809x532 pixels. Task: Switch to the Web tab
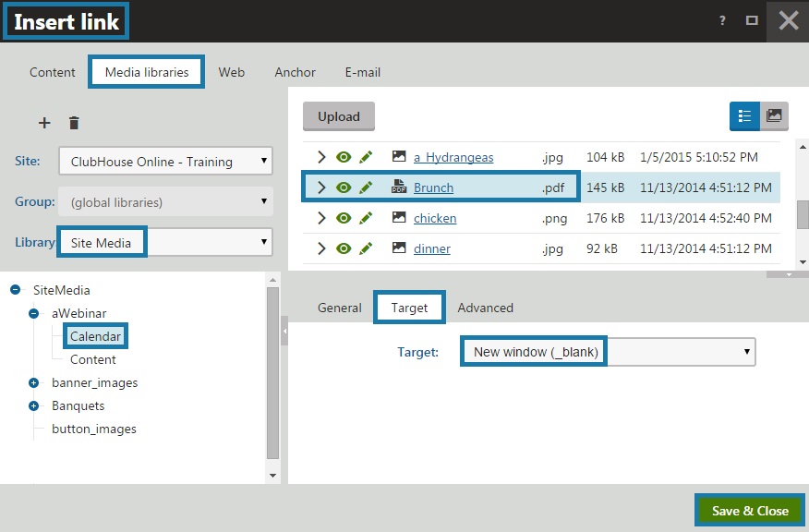(x=232, y=72)
